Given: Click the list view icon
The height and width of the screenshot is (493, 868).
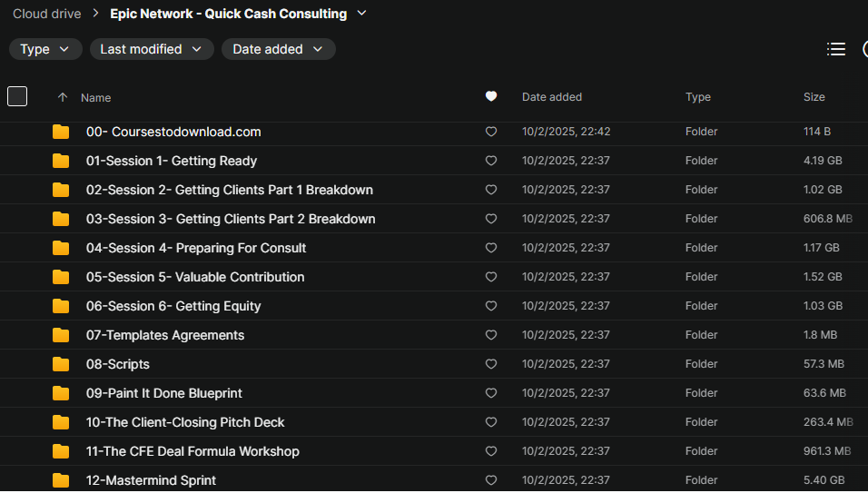Looking at the screenshot, I should [x=836, y=49].
